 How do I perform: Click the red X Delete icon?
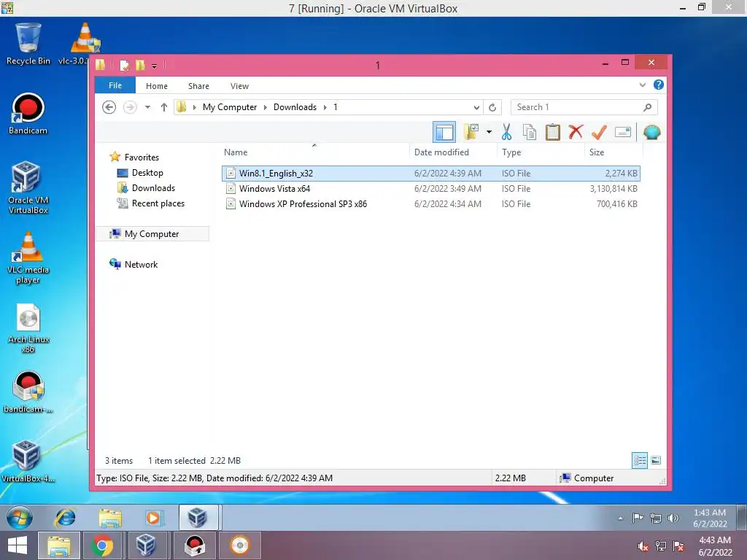pyautogui.click(x=576, y=132)
